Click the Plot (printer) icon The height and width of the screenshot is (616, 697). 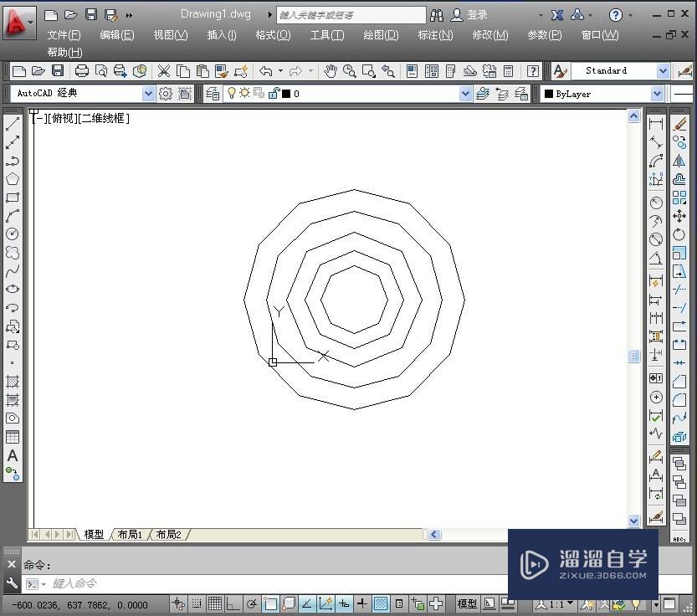pos(81,71)
